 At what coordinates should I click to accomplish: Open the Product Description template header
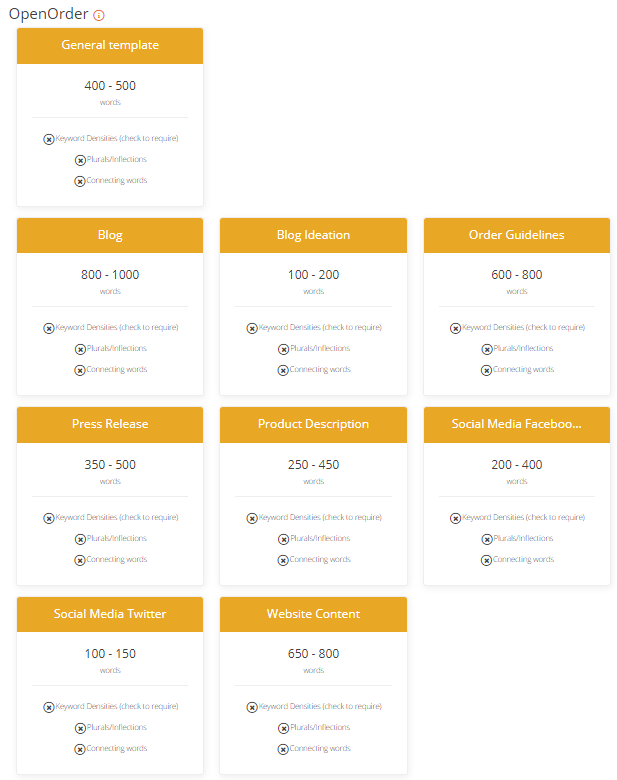click(x=313, y=425)
